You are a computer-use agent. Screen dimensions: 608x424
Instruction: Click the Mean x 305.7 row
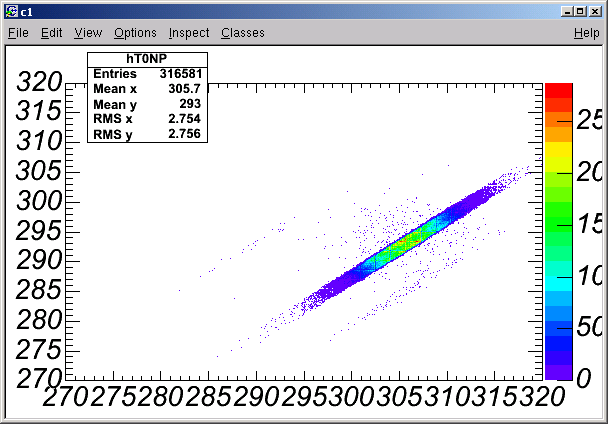[x=147, y=89]
